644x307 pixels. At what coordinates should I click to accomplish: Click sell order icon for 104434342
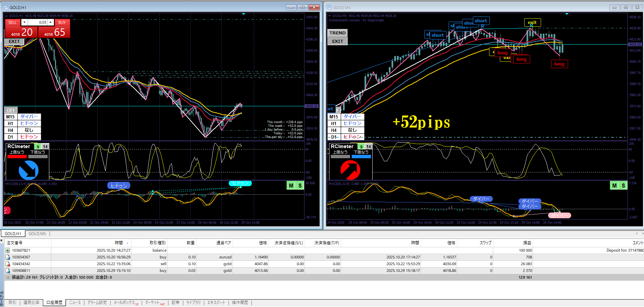(7, 264)
